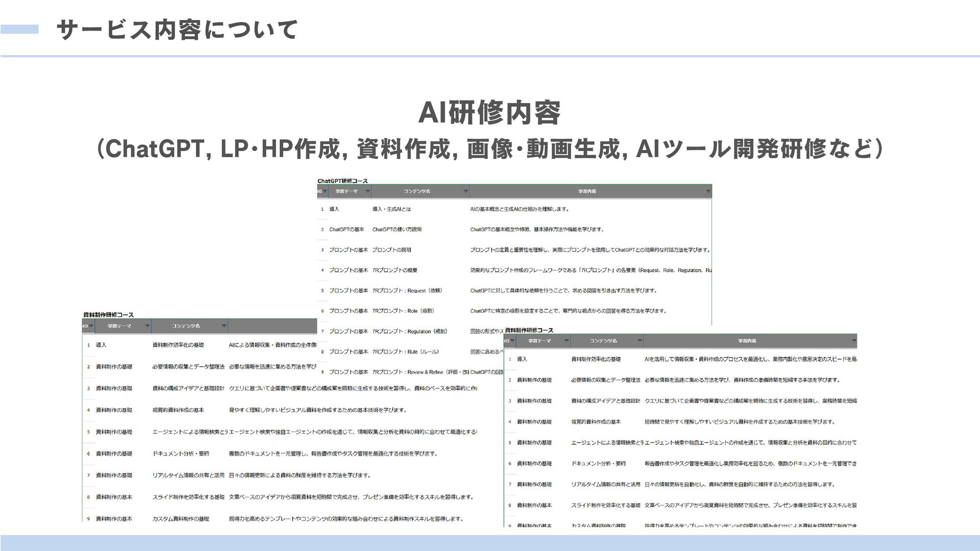Click the right 資料制作研修コース table title
The image size is (980, 551).
point(529,331)
